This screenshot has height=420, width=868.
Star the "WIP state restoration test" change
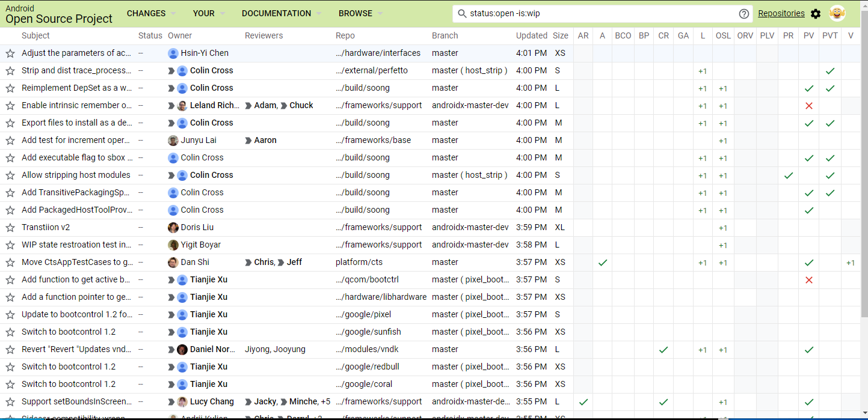tap(10, 245)
